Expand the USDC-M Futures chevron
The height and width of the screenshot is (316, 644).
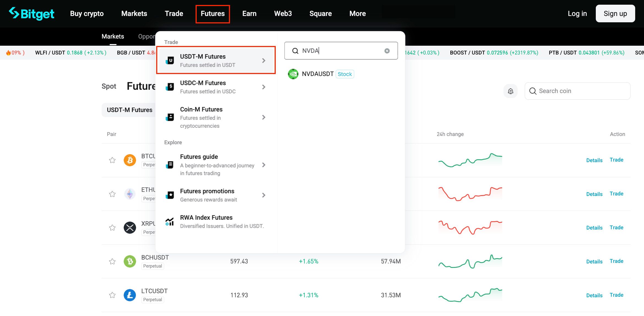(264, 87)
